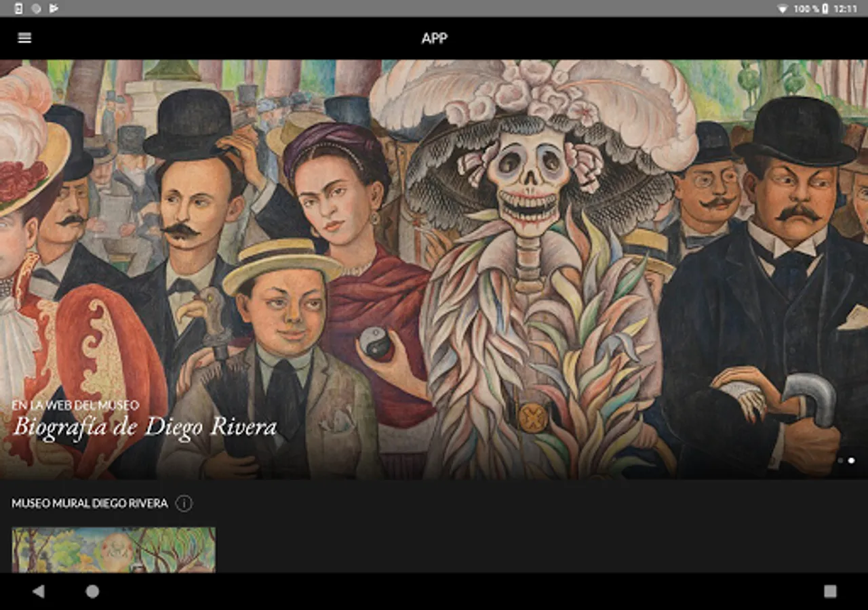Tap the circular notification icon in status bar

pos(36,9)
